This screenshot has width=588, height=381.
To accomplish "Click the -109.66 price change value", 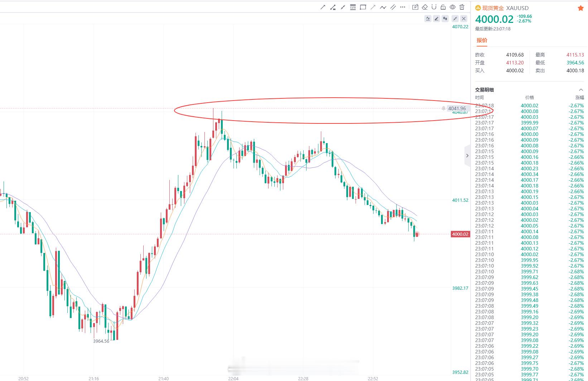I will [x=524, y=16].
